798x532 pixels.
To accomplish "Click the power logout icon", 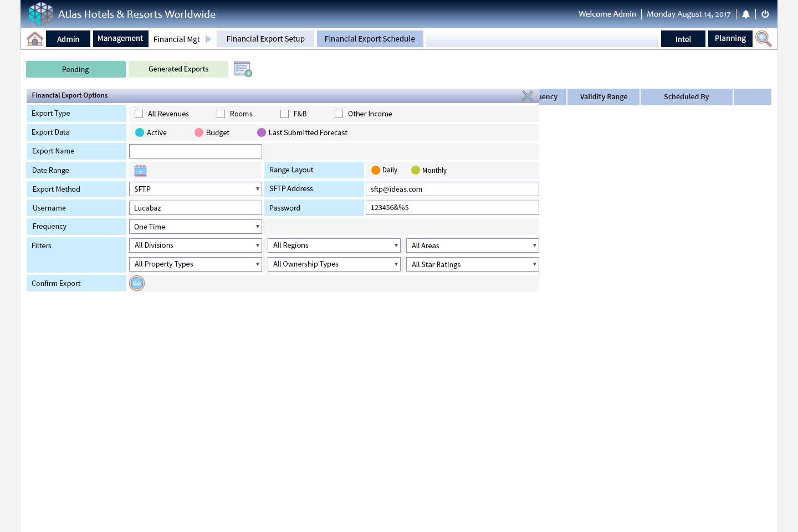I will pos(765,14).
